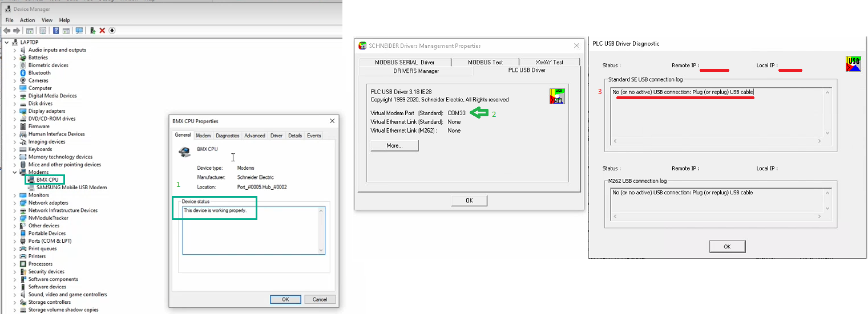The width and height of the screenshot is (868, 314).
Task: Click the Update driver toolbar icon
Action: pos(93,30)
